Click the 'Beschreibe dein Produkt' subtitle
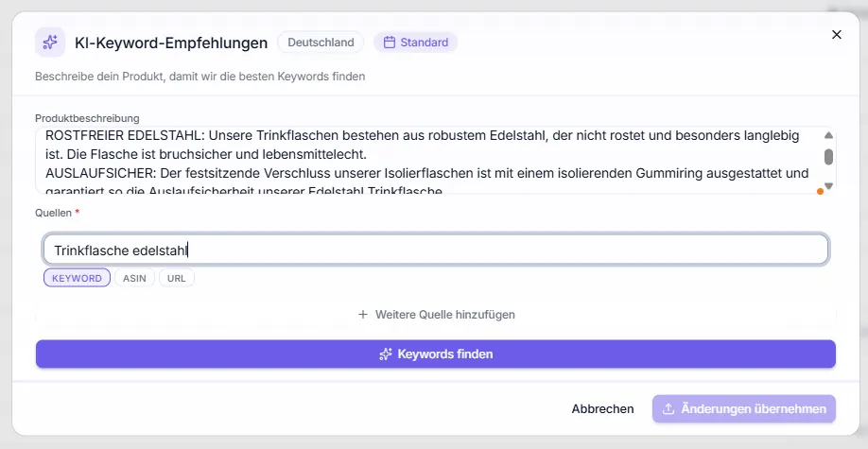The width and height of the screenshot is (868, 449). pyautogui.click(x=200, y=77)
